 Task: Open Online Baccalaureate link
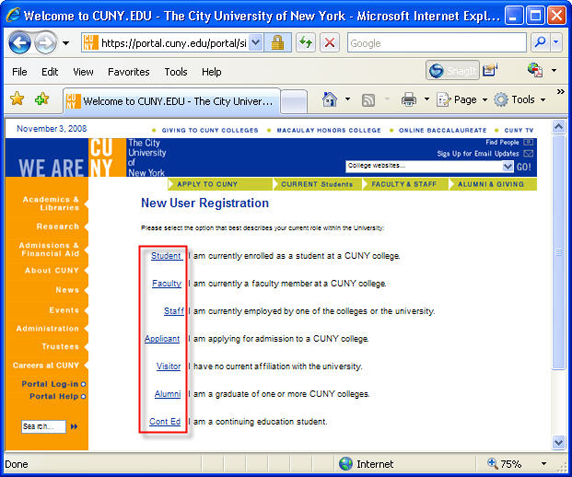click(442, 130)
